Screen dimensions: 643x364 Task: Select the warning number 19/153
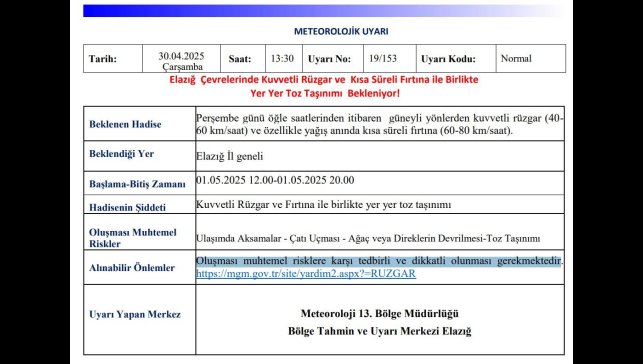383,59
